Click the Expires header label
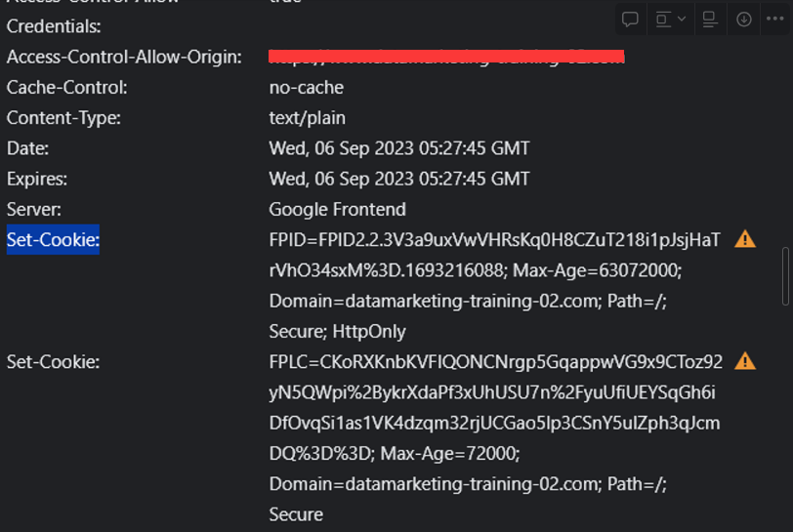 click(x=36, y=179)
